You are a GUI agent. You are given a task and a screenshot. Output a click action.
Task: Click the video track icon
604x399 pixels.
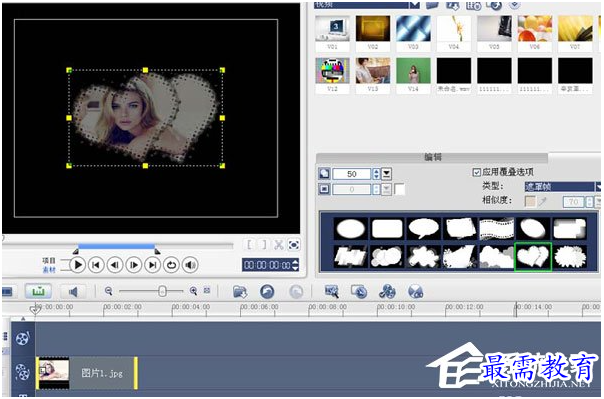(23, 339)
